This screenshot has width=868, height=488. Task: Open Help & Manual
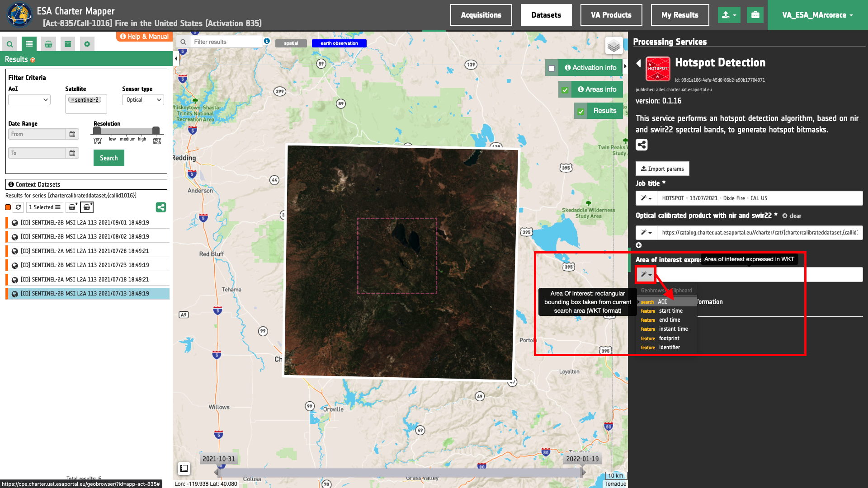[x=144, y=37]
